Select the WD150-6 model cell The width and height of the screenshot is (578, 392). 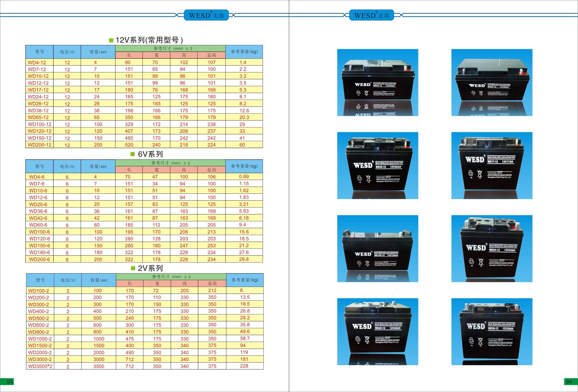pyautogui.click(x=40, y=245)
